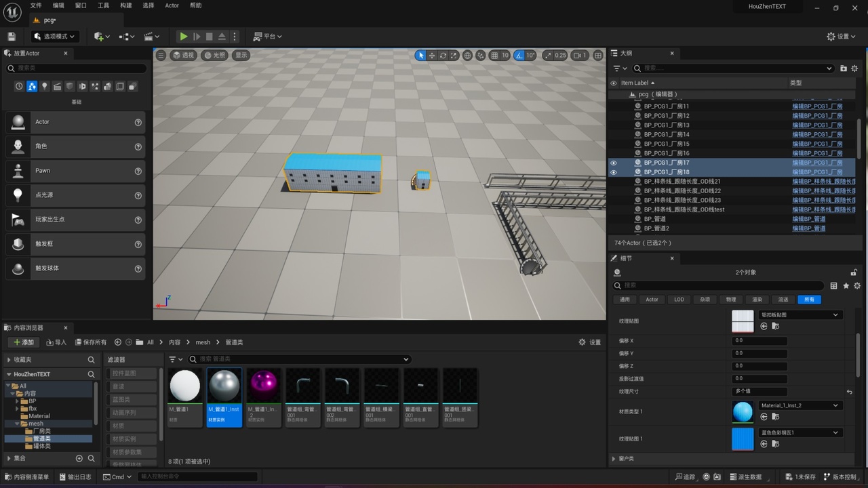This screenshot has height=488, width=868.
Task: Open the 工具 menu
Action: click(x=103, y=5)
